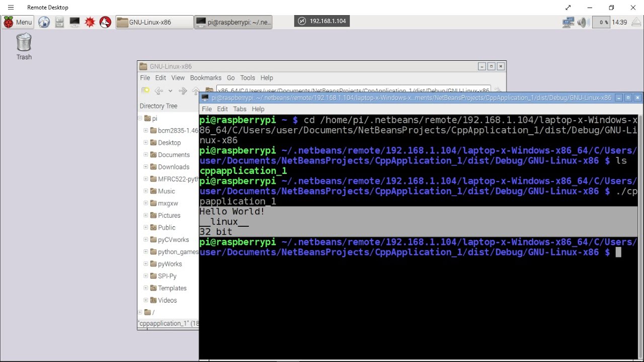
Task: Expand the root / tree node
Action: click(x=140, y=312)
